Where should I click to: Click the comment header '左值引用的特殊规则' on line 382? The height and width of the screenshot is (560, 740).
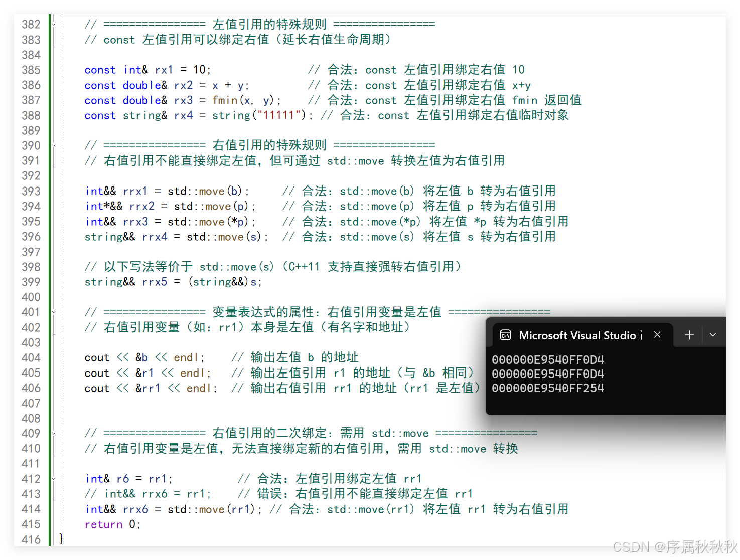pyautogui.click(x=269, y=24)
